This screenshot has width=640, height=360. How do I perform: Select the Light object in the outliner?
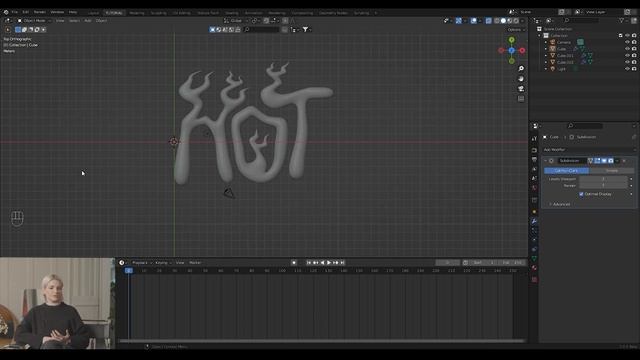[562, 69]
